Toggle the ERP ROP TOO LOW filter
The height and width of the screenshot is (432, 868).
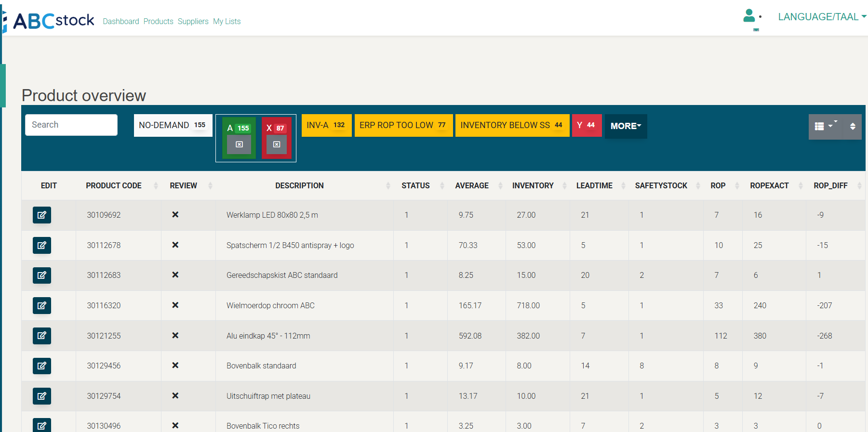point(403,125)
